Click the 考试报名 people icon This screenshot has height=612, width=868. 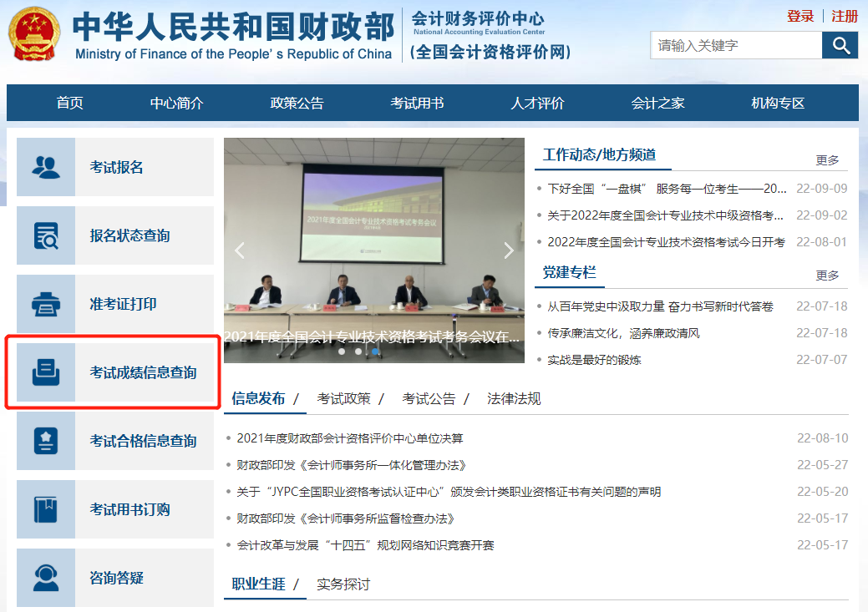coord(46,167)
